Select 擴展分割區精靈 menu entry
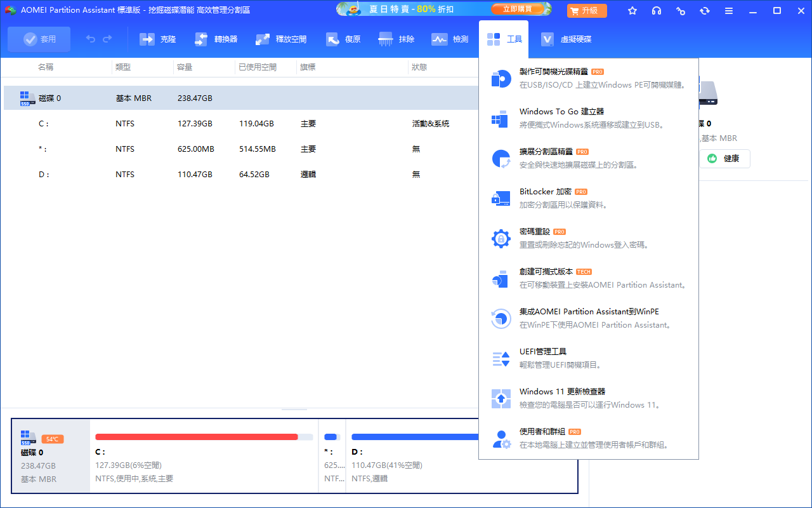This screenshot has height=508, width=812. 589,158
